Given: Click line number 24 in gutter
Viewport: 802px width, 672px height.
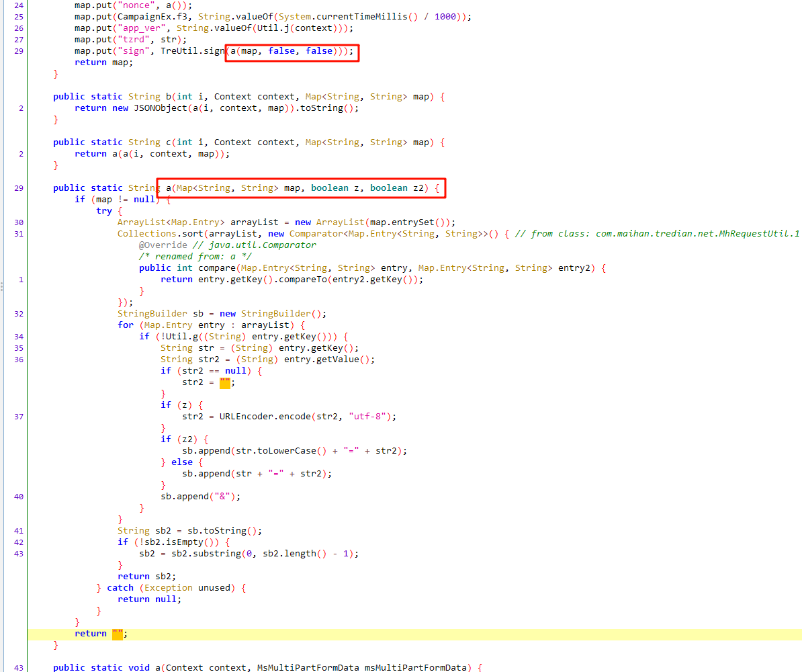Looking at the screenshot, I should [18, 5].
